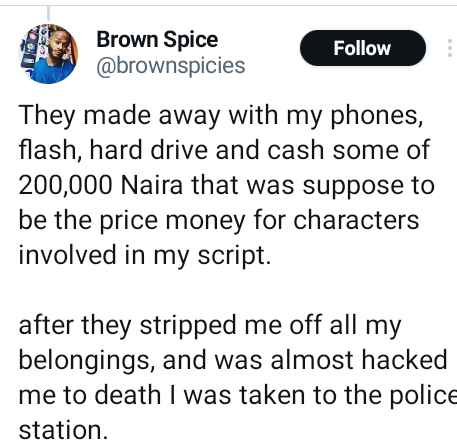Image resolution: width=457 pixels, height=445 pixels.
Task: Click the word "belongings," in the tweet
Action: pos(87,362)
